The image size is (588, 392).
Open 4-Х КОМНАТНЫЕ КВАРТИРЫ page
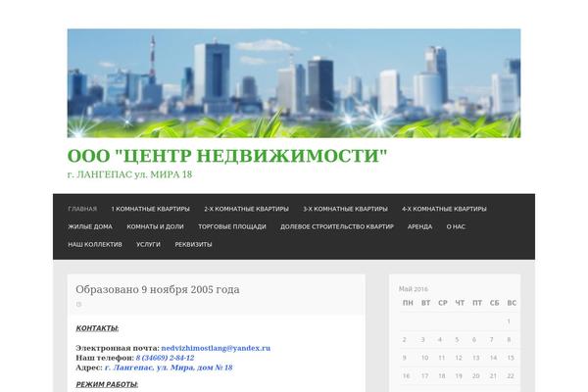(444, 209)
